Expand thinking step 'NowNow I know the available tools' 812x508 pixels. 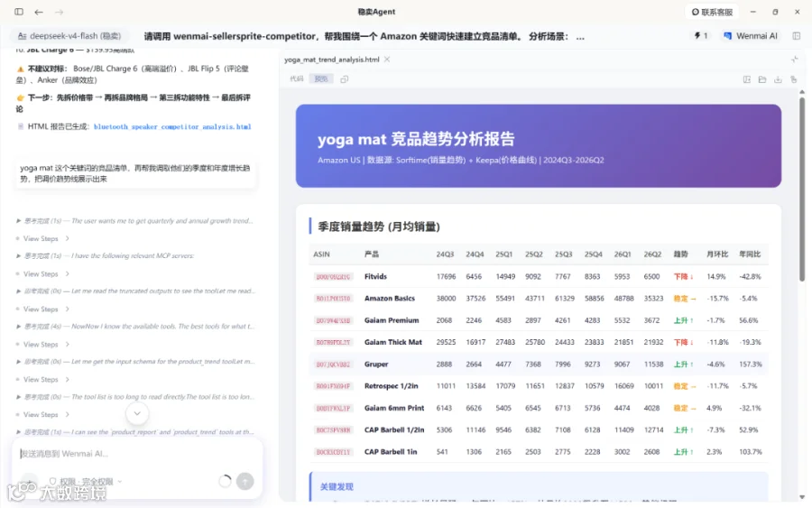(134, 327)
